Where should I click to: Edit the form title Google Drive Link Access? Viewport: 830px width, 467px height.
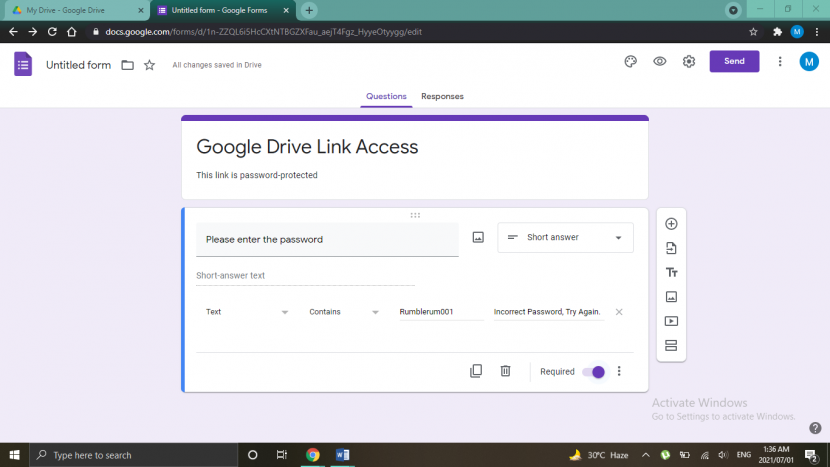coord(307,147)
